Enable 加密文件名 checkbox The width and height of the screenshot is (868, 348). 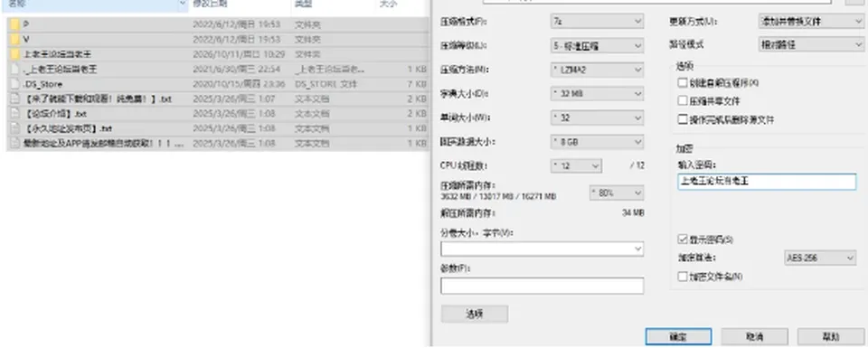pyautogui.click(x=682, y=276)
